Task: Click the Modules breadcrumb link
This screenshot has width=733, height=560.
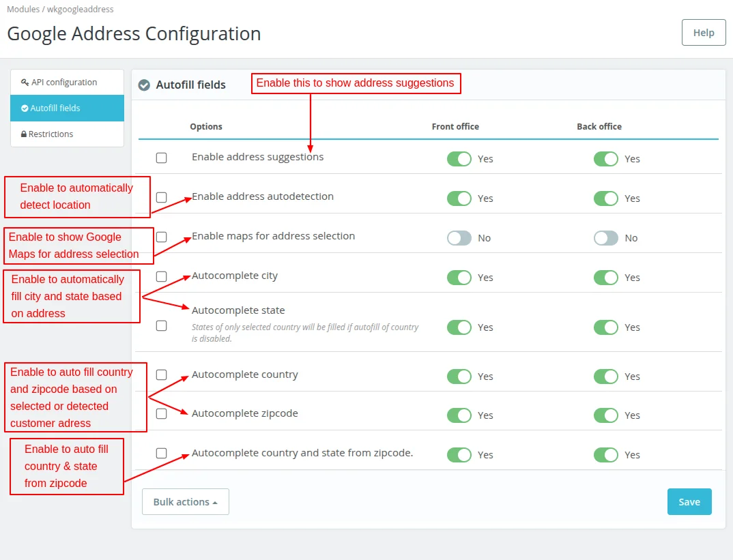Action: pos(22,10)
